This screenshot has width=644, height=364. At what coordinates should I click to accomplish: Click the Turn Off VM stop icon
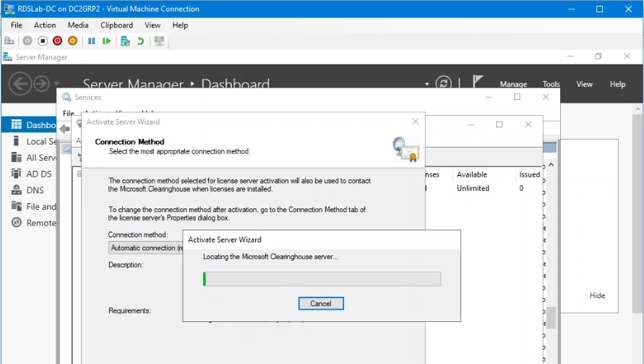point(43,41)
